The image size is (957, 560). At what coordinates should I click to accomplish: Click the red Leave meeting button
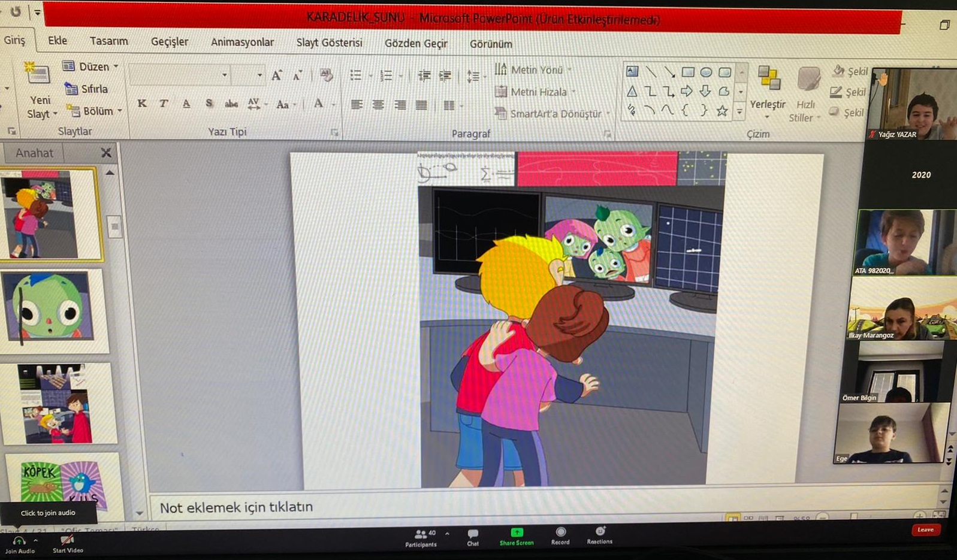925,529
